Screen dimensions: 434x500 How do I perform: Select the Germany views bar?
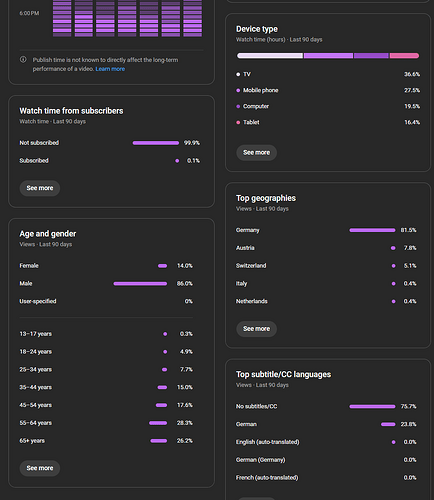point(372,230)
